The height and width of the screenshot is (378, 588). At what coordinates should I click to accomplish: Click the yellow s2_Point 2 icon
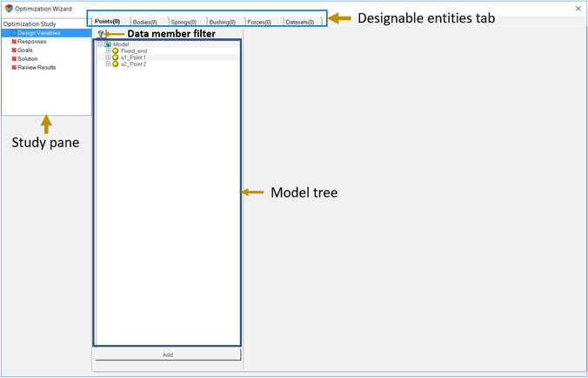tap(116, 64)
